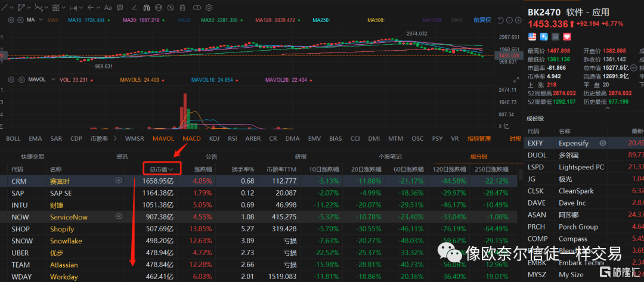Toggle the magnet snap mode
This screenshot has height=282, width=644.
tap(146, 7)
